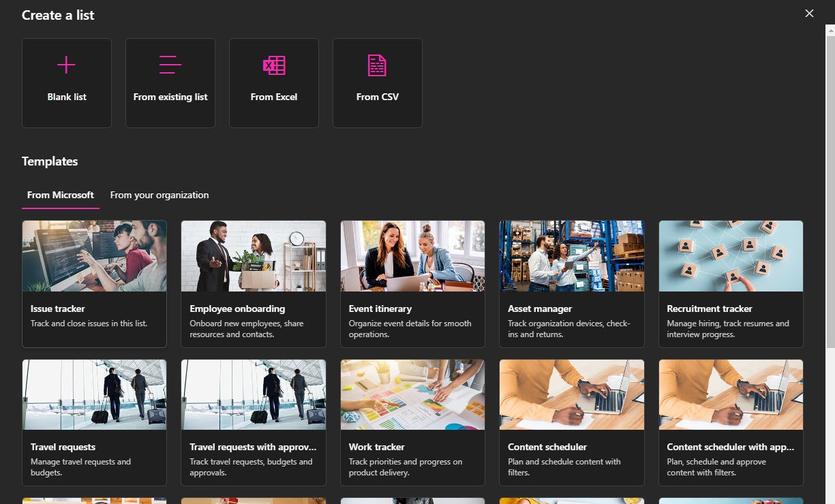The height and width of the screenshot is (504, 835).
Task: Open Content scheduler with approvals image
Action: (x=731, y=395)
